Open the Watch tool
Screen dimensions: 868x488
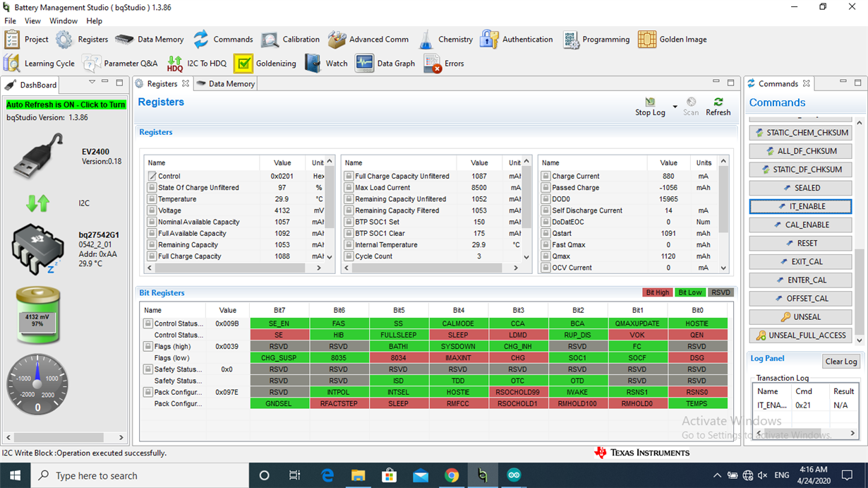[x=326, y=64]
